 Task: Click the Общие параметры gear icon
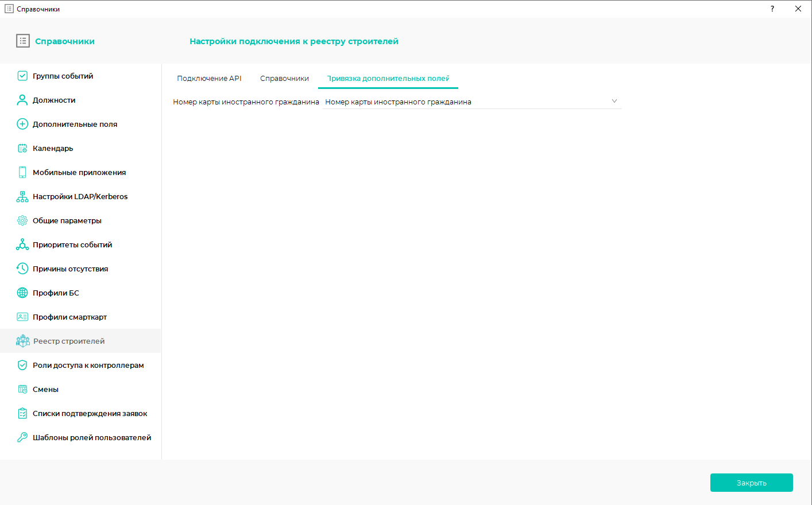click(22, 220)
